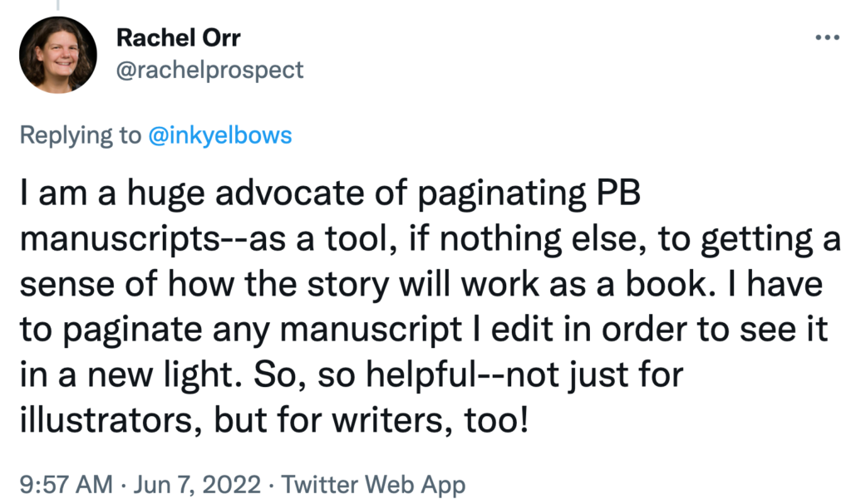Viewport: 851px width, 504px height.
Task: Click 'helpful--not' in the tweet text
Action: [x=462, y=374]
